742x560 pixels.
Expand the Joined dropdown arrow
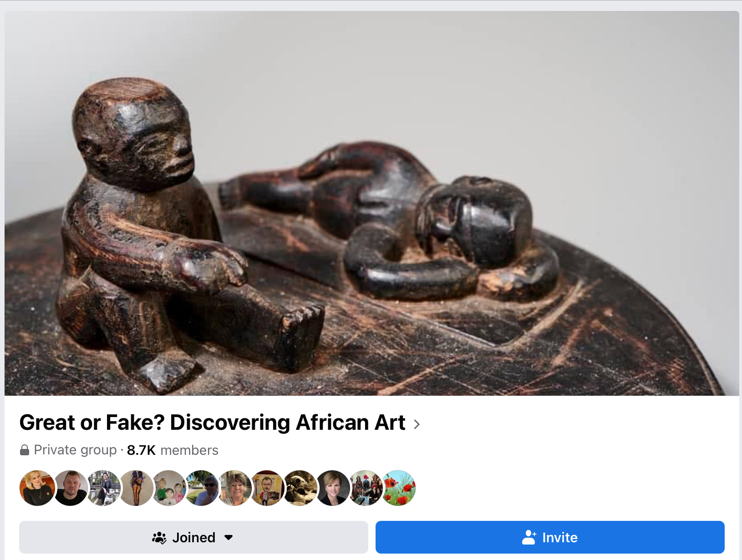pos(229,538)
